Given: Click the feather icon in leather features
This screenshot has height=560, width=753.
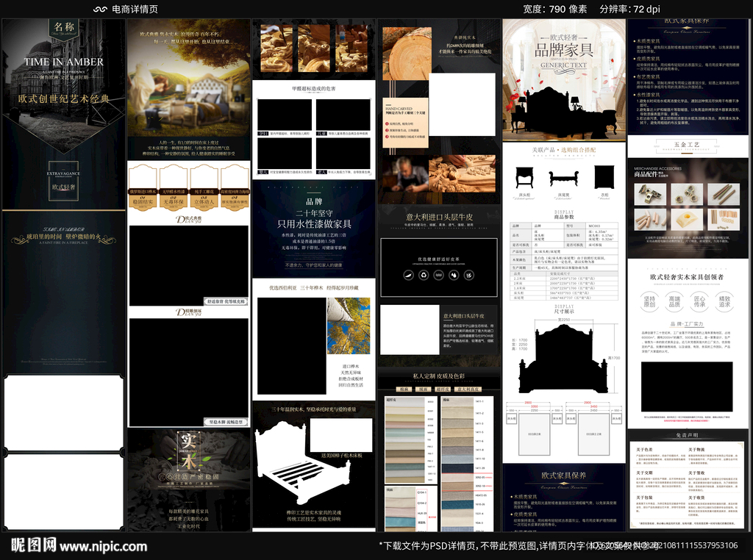Looking at the screenshot, I should [408, 275].
